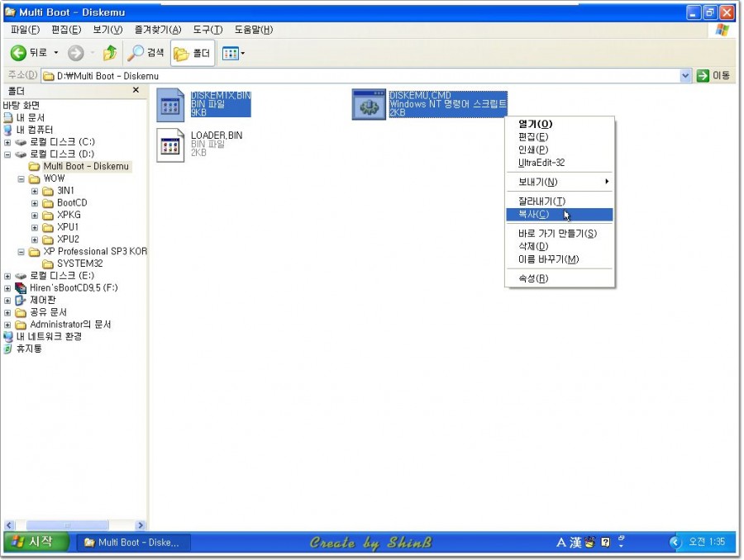Image resolution: width=744 pixels, height=560 pixels.
Task: Choose 편집(E) in context menu
Action: point(560,137)
